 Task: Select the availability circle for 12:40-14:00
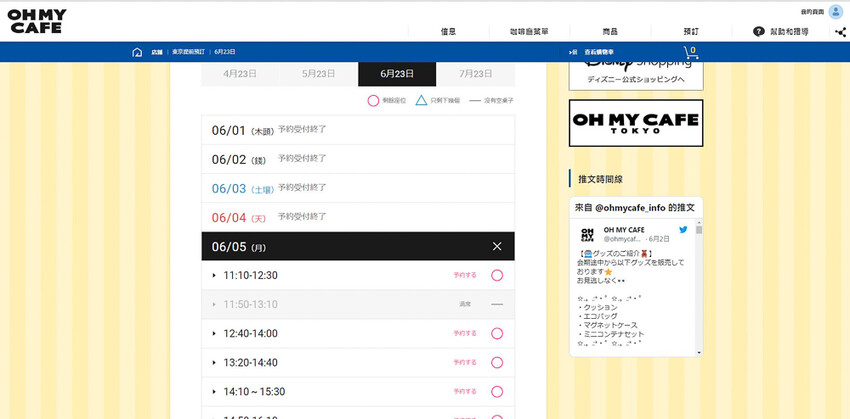tap(497, 333)
